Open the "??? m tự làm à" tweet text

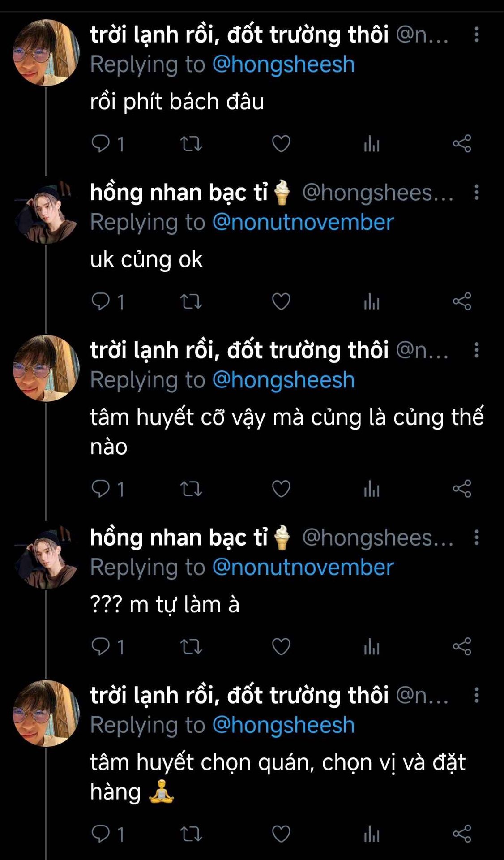pos(165,605)
